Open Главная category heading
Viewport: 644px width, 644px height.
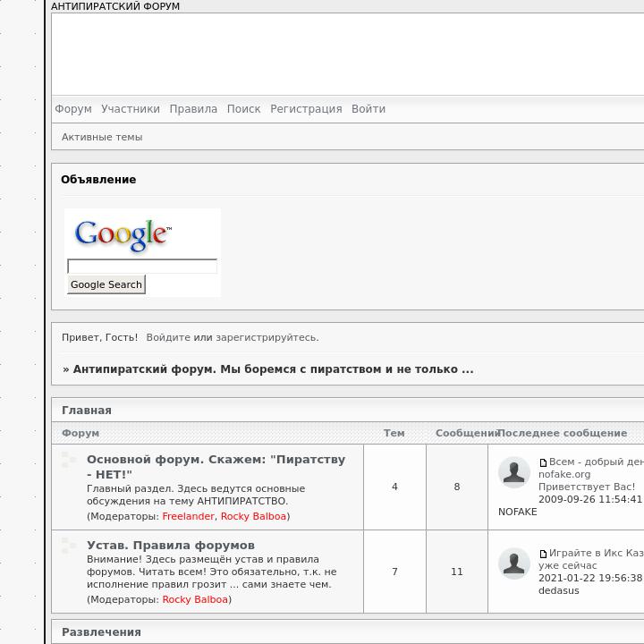point(87,411)
